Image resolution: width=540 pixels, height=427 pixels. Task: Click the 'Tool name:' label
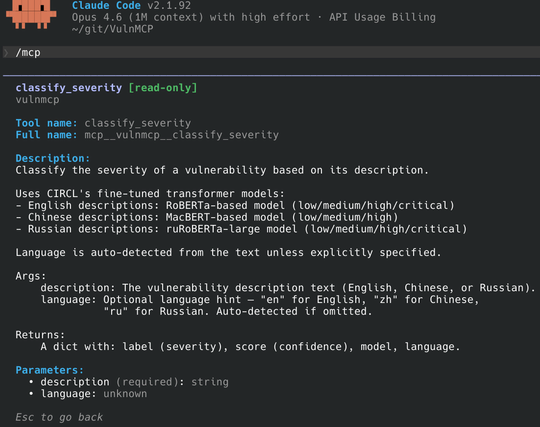click(46, 123)
